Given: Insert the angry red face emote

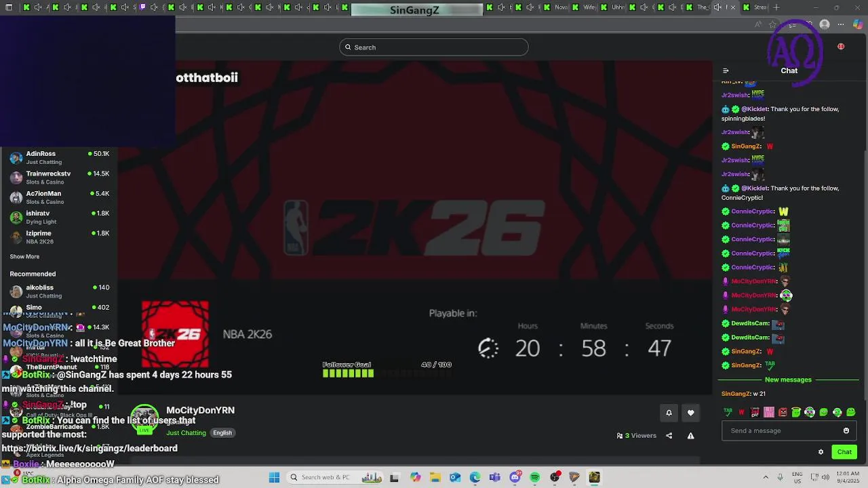Looking at the screenshot, I should coord(783,412).
